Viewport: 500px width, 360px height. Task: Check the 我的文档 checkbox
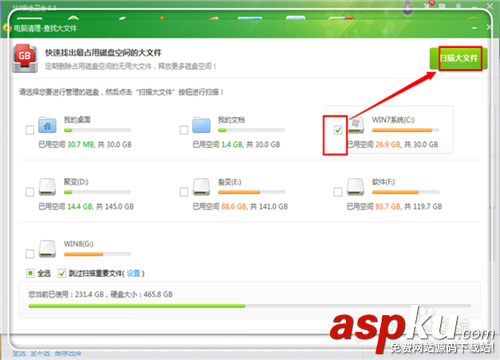point(184,130)
